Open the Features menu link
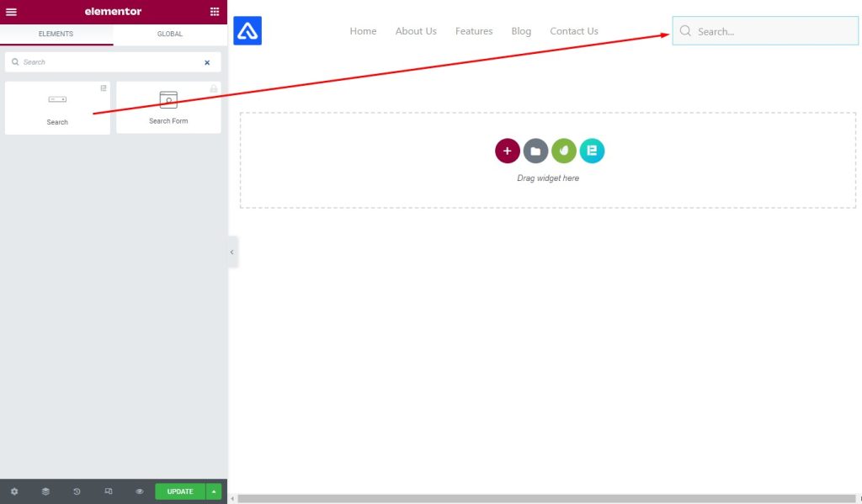Screen dimensions: 862x504 (x=474, y=31)
